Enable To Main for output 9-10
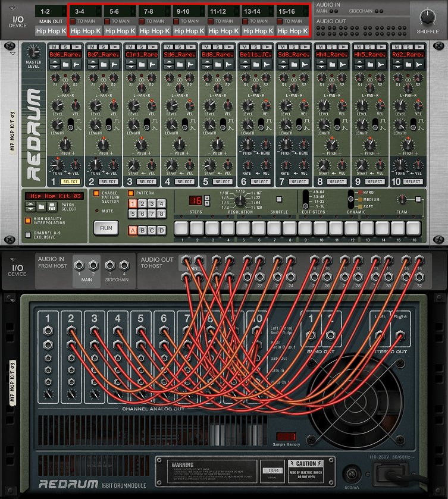 click(176, 21)
